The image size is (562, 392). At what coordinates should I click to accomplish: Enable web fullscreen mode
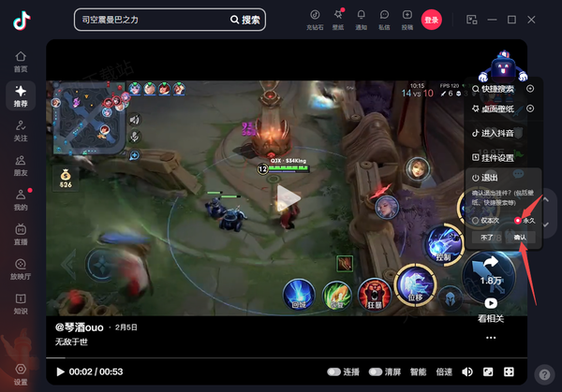[x=488, y=372]
